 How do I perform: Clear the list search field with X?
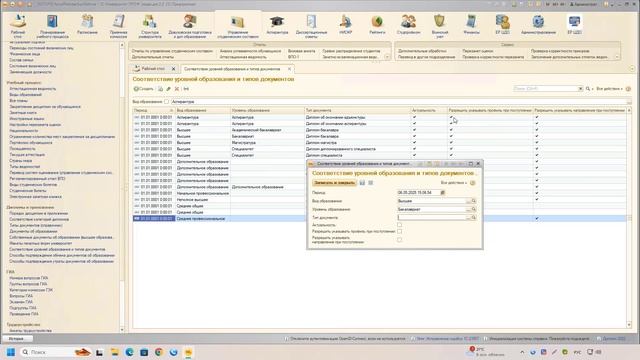pyautogui.click(x=580, y=89)
